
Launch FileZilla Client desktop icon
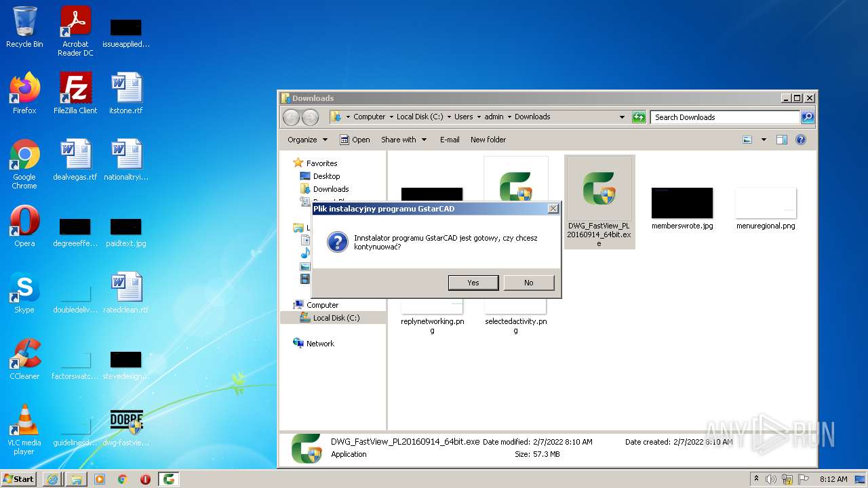coord(75,94)
